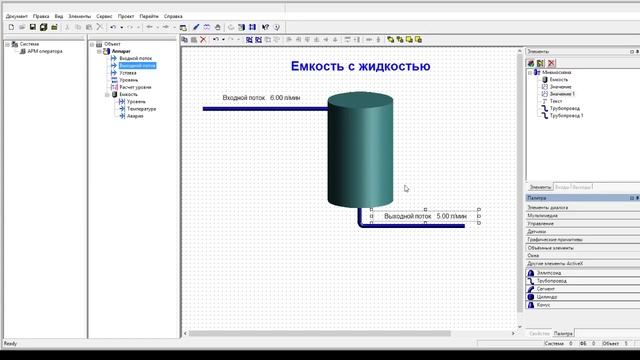The image size is (640, 360).
Task: Click the open folder toolbar icon
Action: 22,27
